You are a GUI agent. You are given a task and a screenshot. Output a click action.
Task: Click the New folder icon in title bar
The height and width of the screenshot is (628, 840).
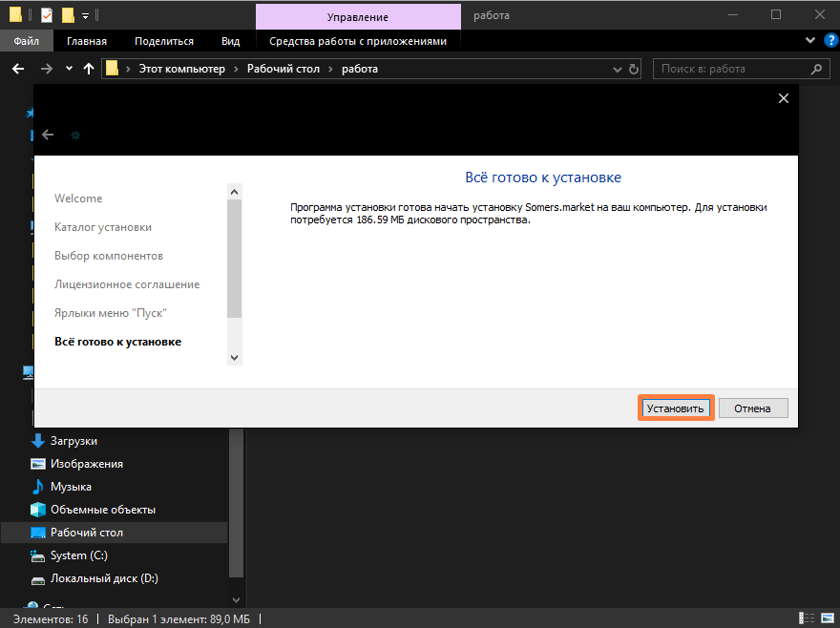[68, 15]
